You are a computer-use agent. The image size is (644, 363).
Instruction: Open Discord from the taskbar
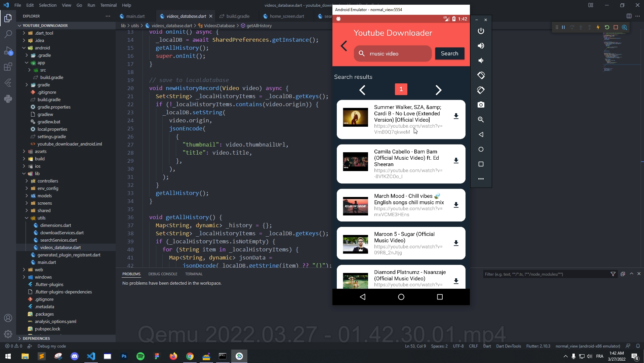[x=75, y=356]
